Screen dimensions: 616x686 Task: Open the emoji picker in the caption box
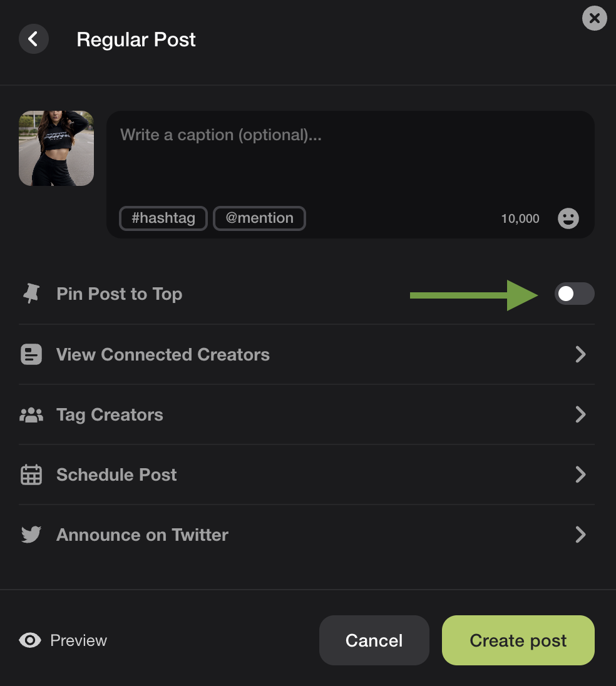[568, 218]
